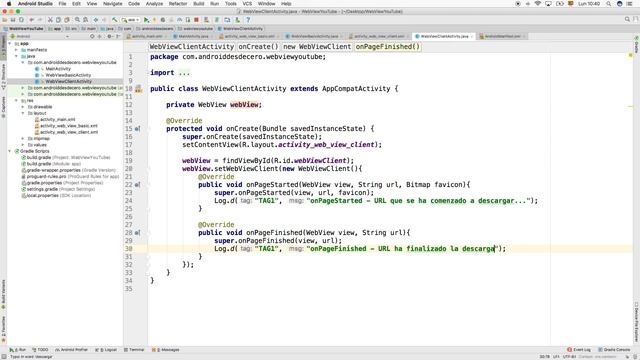Select WebViewBasicActivity in project tree
This screenshot has width=640, height=360.
tap(68, 75)
